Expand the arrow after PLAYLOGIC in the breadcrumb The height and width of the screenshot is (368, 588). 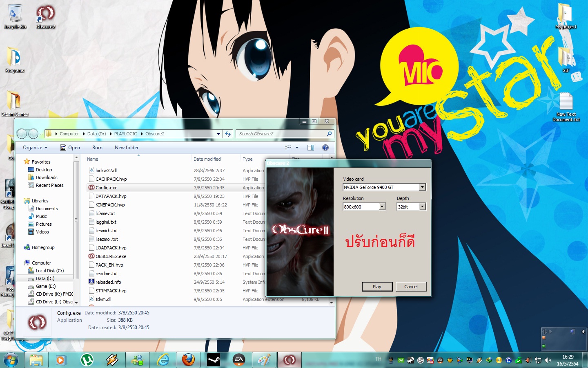click(142, 134)
